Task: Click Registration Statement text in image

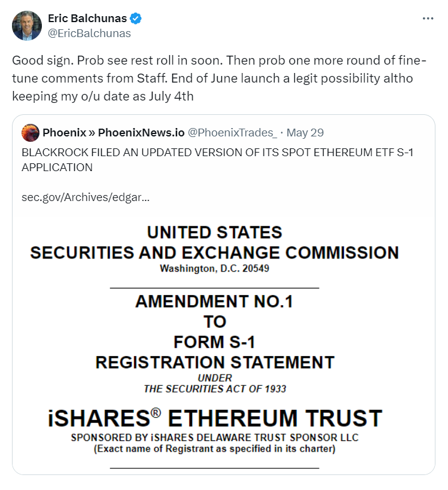Action: pyautogui.click(x=215, y=362)
